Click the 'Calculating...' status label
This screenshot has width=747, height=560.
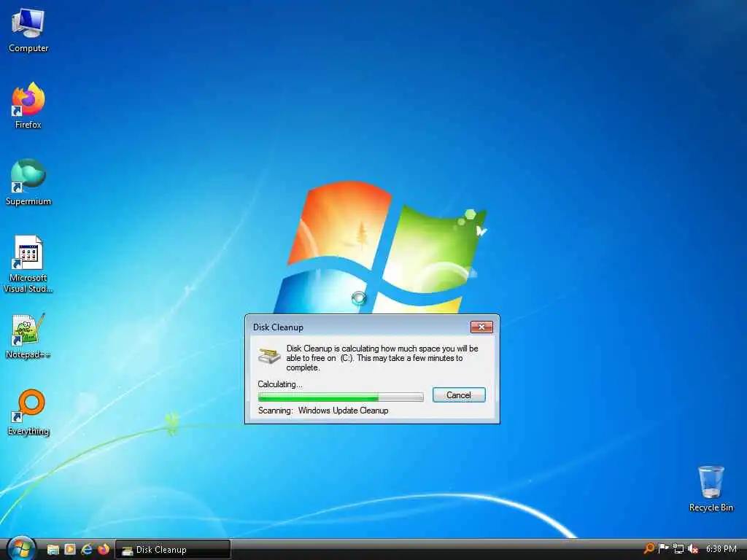[x=279, y=384]
